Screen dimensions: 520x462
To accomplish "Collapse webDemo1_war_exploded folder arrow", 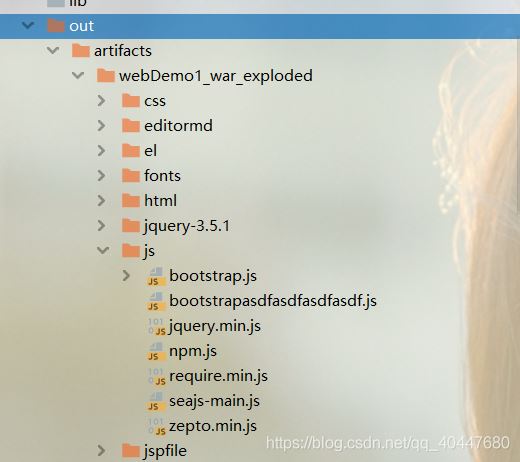I will coord(78,75).
